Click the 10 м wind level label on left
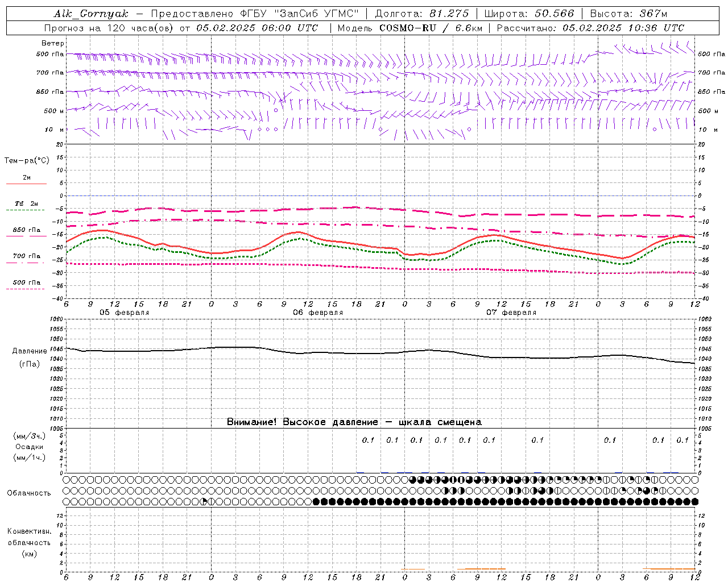The image size is (728, 582). 54,130
